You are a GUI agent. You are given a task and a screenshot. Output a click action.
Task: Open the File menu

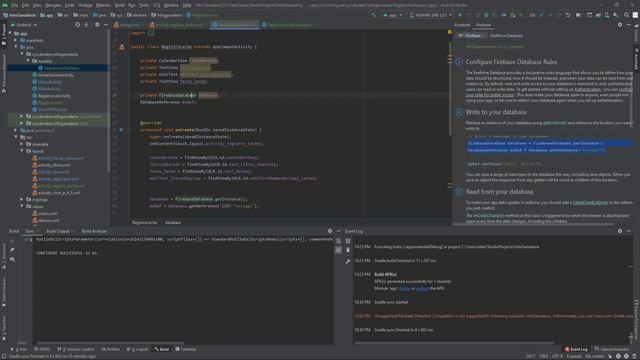pos(14,5)
